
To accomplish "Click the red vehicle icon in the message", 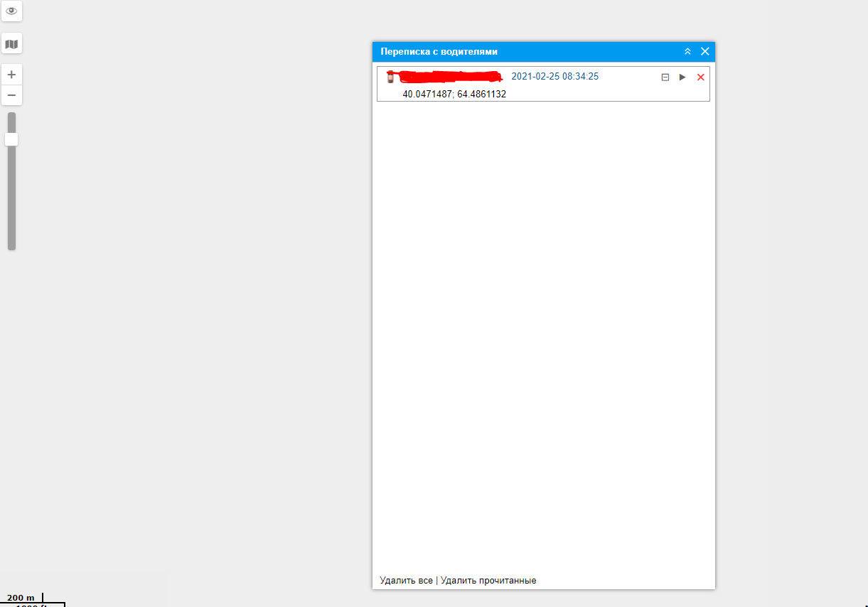I will coord(390,77).
